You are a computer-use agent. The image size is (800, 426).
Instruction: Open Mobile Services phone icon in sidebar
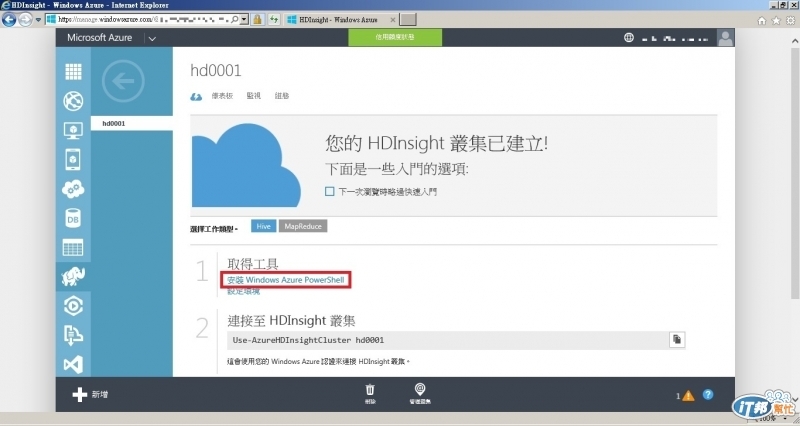(73, 160)
